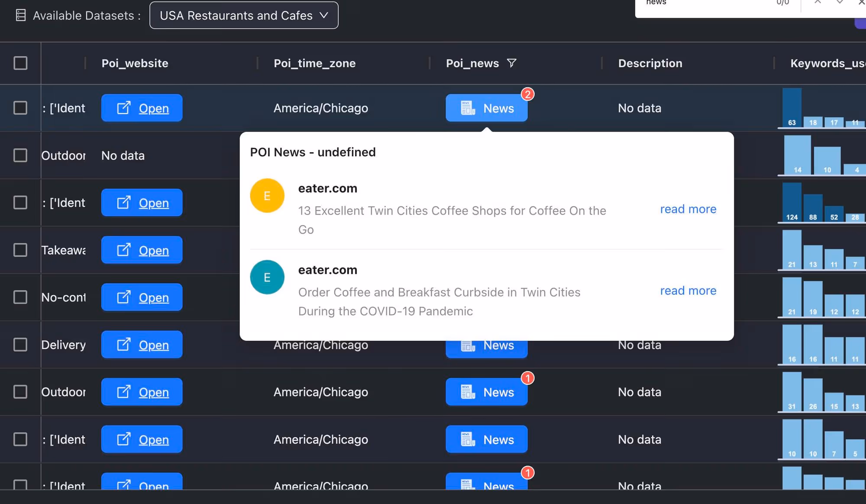Click the next match arrow in the search bar

click(840, 2)
